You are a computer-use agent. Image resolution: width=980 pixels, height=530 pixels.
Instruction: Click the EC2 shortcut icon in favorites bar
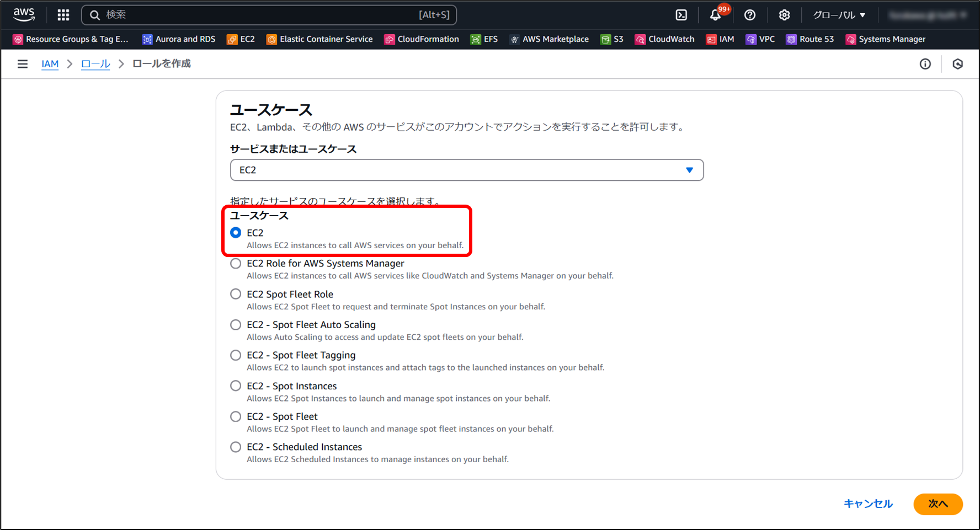coord(232,39)
